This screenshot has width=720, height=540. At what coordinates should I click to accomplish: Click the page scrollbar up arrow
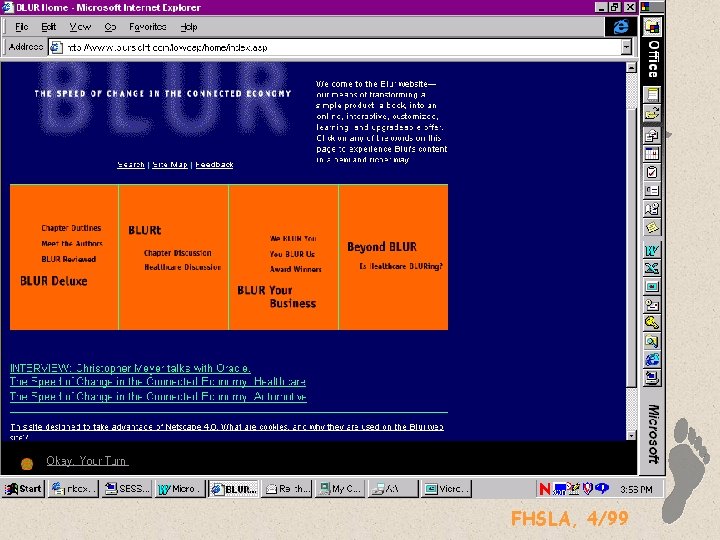[x=631, y=68]
